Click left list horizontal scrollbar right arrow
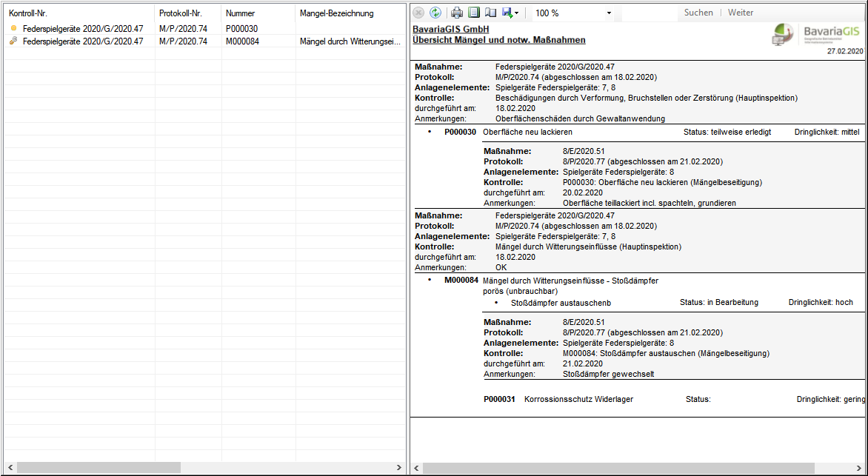 [400, 468]
